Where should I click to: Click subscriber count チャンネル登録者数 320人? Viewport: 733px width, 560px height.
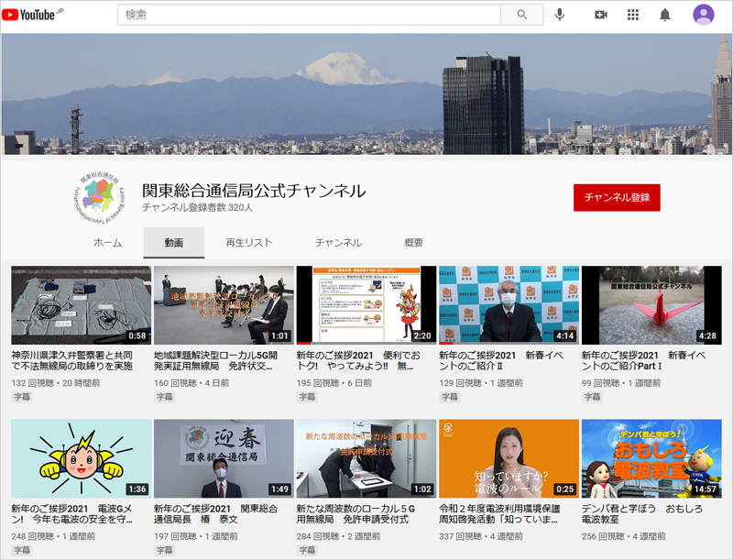197,207
